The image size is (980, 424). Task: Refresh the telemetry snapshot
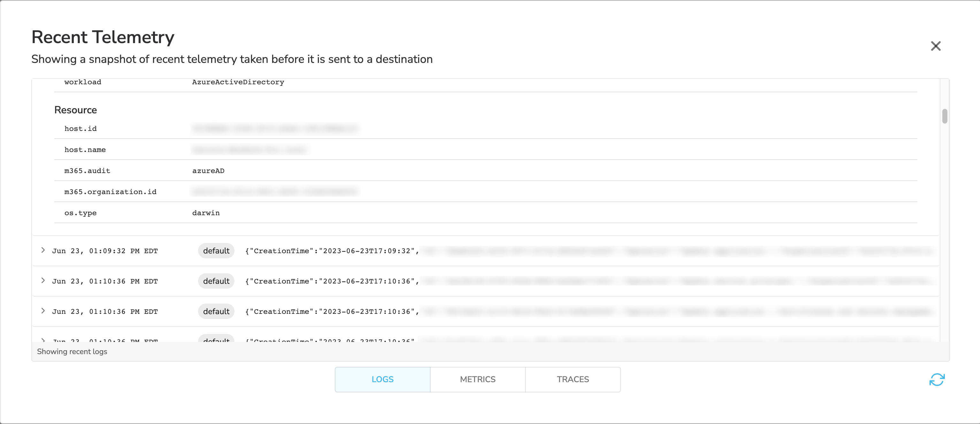coord(937,379)
